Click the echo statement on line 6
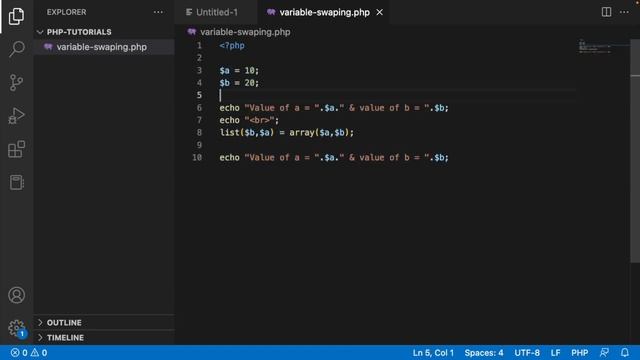This screenshot has width=640, height=360. [334, 108]
